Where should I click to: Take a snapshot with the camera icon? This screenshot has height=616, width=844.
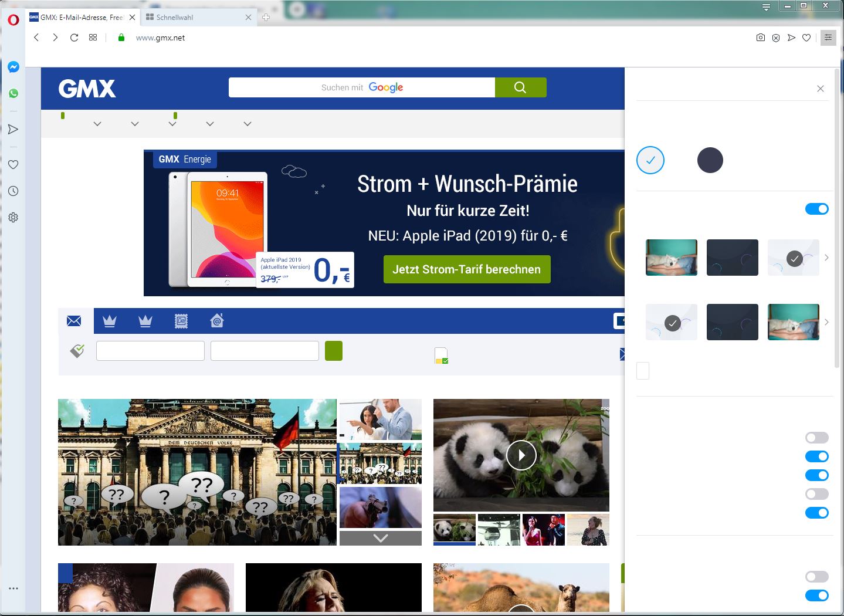(x=761, y=38)
